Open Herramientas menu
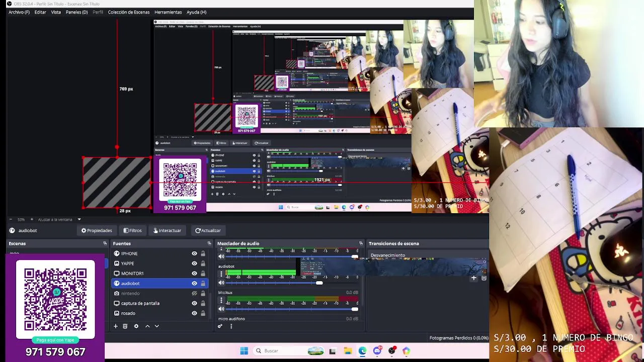This screenshot has height=362, width=644. click(x=168, y=12)
